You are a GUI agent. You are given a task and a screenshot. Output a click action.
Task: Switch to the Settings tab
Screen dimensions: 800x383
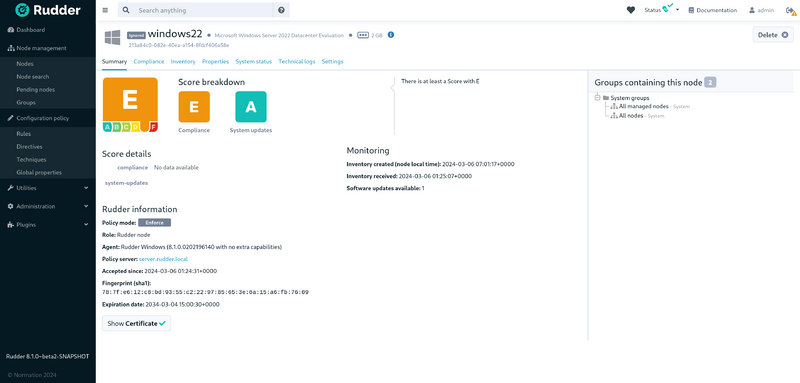[x=332, y=61]
